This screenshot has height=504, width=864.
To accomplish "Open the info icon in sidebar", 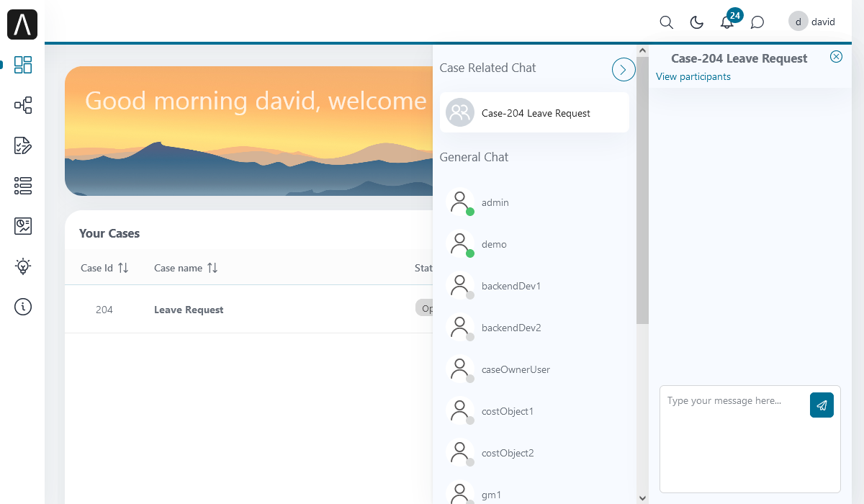I will (x=23, y=307).
